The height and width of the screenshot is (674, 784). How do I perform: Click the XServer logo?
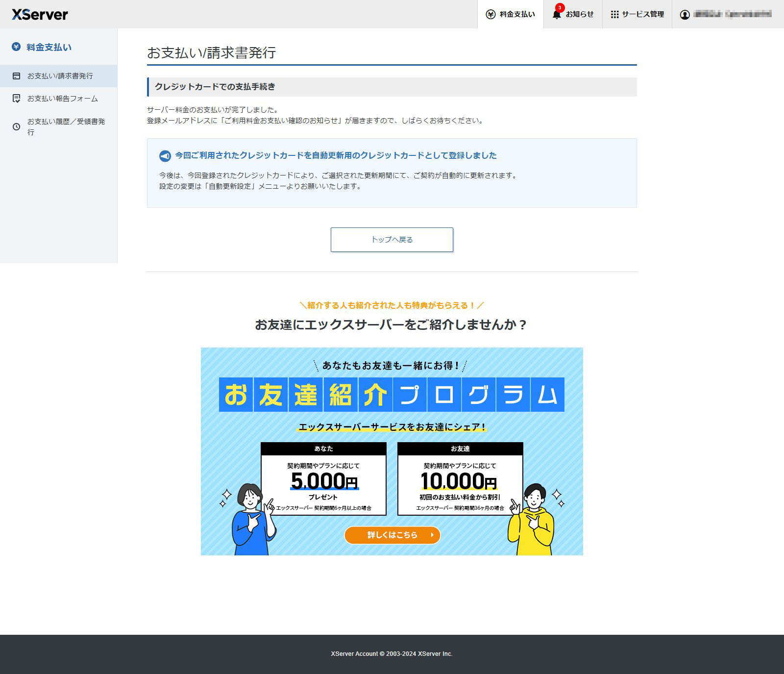(x=40, y=14)
